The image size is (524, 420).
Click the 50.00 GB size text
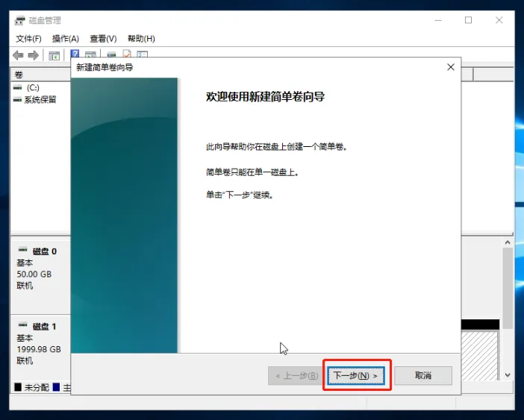tap(34, 274)
